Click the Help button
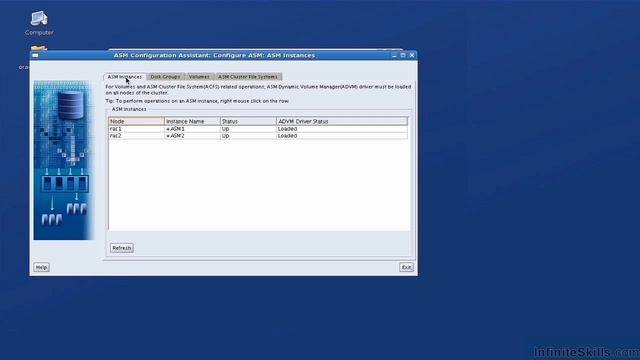Viewport: 640px width, 360px height. pyautogui.click(x=41, y=267)
